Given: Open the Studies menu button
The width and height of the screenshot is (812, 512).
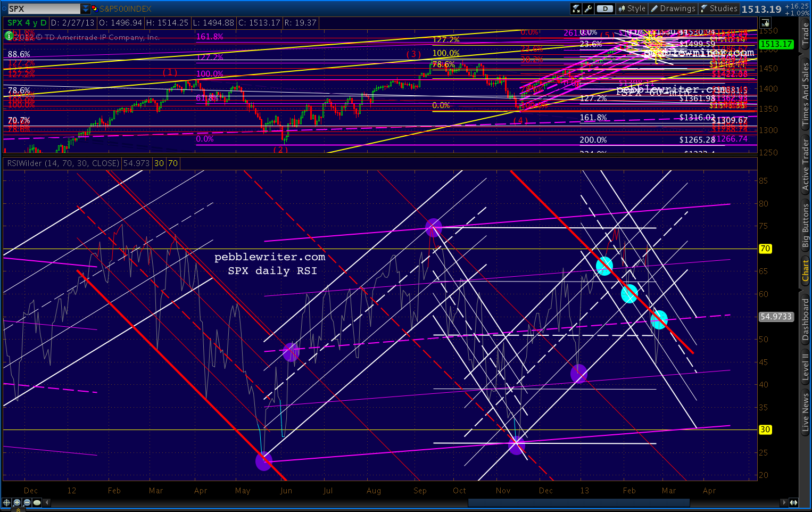Looking at the screenshot, I should point(719,9).
